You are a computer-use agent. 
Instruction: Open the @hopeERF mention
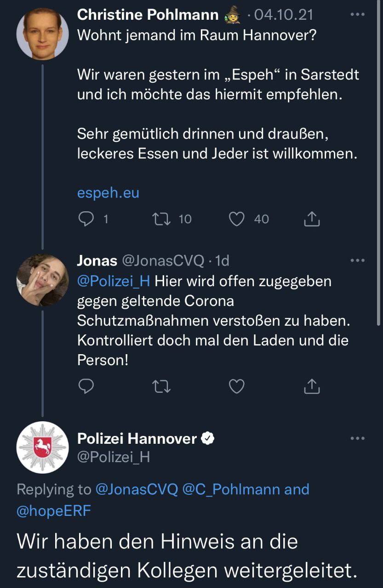coord(54,510)
